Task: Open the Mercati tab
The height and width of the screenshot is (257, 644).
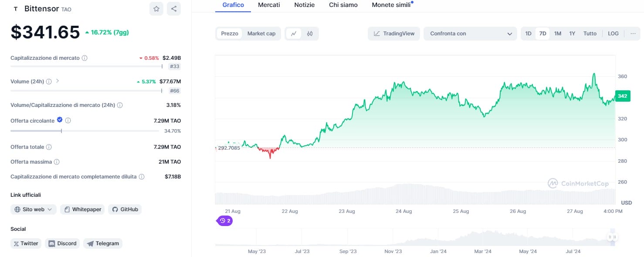Action: tap(269, 5)
